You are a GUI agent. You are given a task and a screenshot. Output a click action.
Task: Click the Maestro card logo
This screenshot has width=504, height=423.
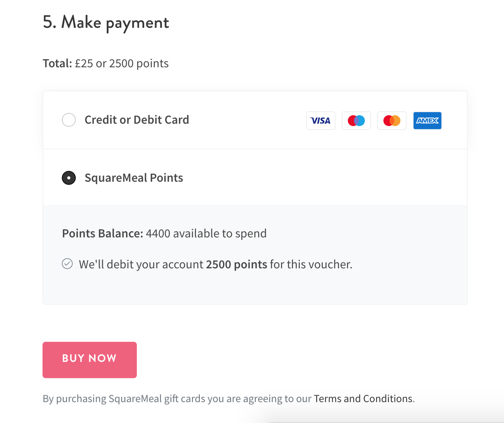pos(356,121)
